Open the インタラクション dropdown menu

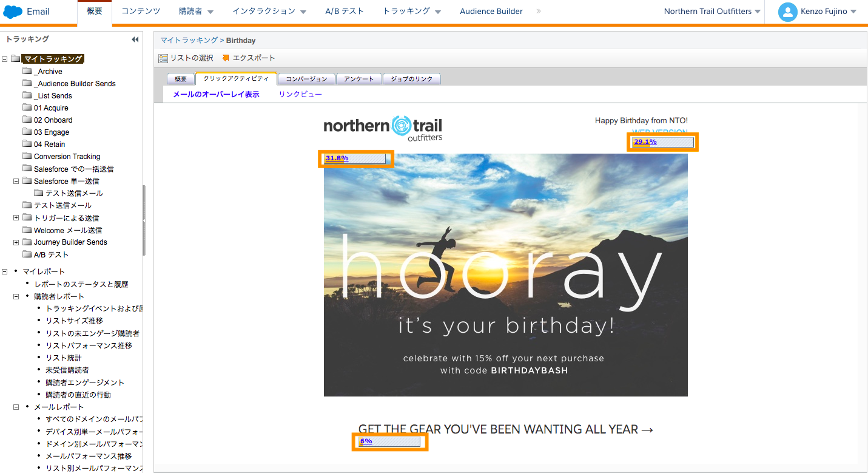pyautogui.click(x=270, y=12)
